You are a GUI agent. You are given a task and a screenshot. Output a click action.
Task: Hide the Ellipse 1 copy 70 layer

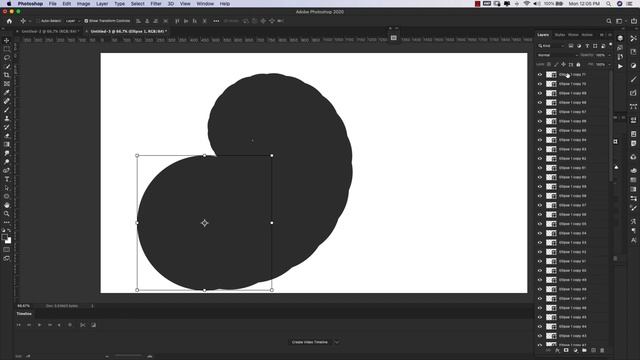[x=540, y=84]
